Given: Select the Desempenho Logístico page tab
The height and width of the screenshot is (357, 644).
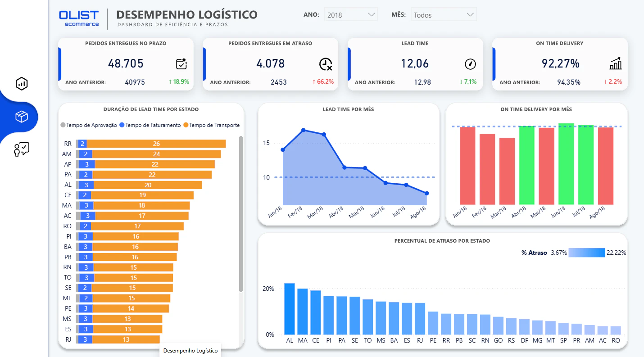Looking at the screenshot, I should (x=190, y=350).
